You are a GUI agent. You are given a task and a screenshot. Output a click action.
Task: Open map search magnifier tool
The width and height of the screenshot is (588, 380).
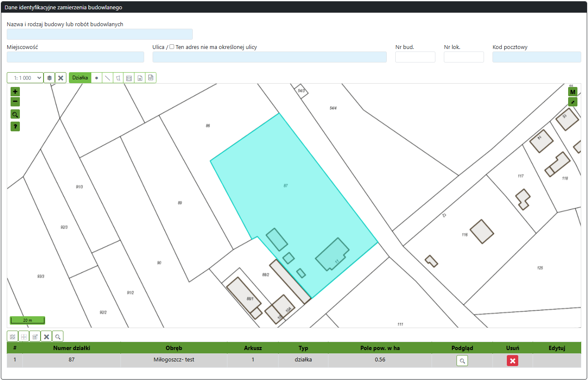point(15,114)
